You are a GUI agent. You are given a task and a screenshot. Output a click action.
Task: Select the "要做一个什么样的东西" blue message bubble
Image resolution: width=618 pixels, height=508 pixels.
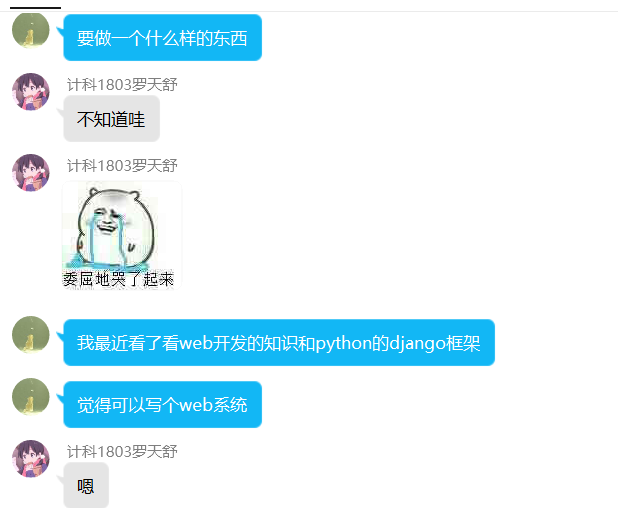pyautogui.click(x=162, y=38)
